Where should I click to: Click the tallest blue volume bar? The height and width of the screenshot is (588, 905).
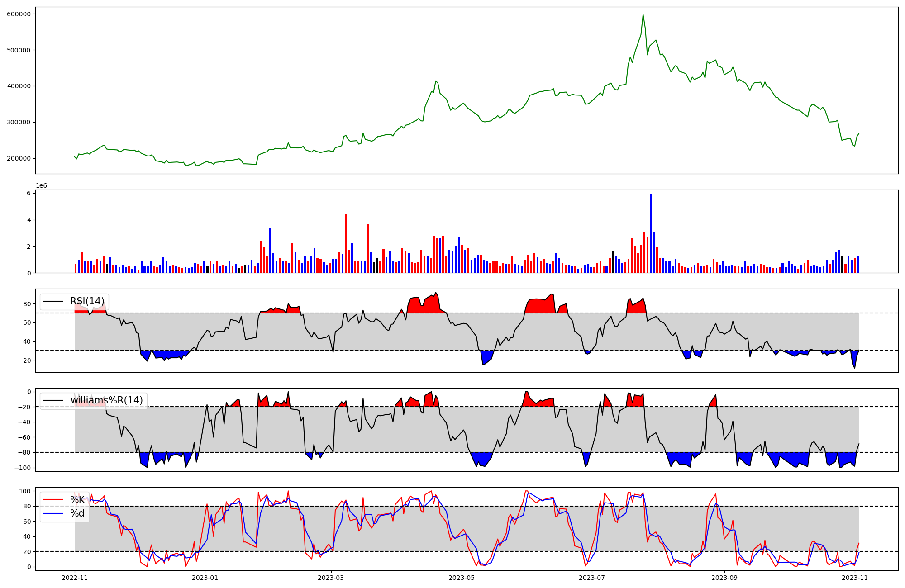pyautogui.click(x=651, y=233)
